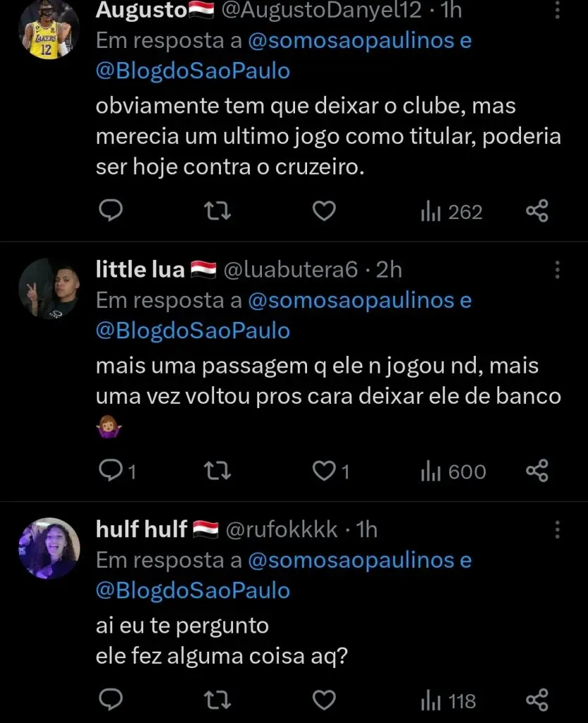View analytics showing 600 views

coord(454,472)
